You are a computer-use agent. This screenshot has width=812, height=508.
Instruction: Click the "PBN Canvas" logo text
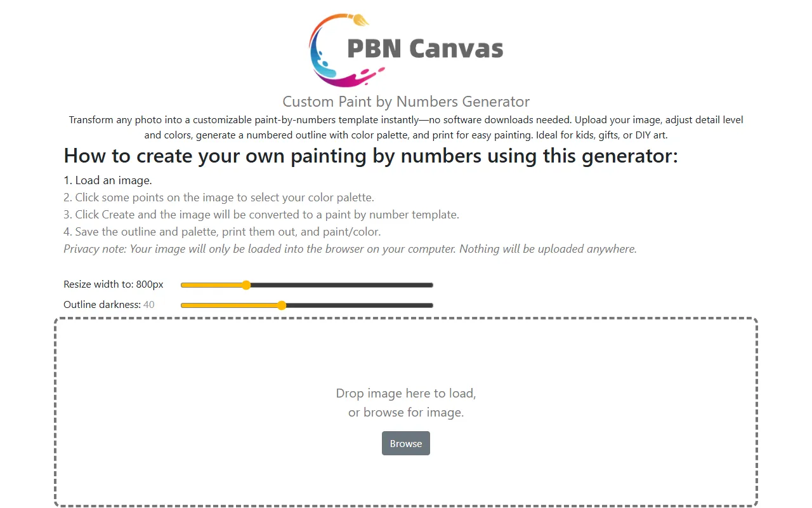(x=425, y=49)
